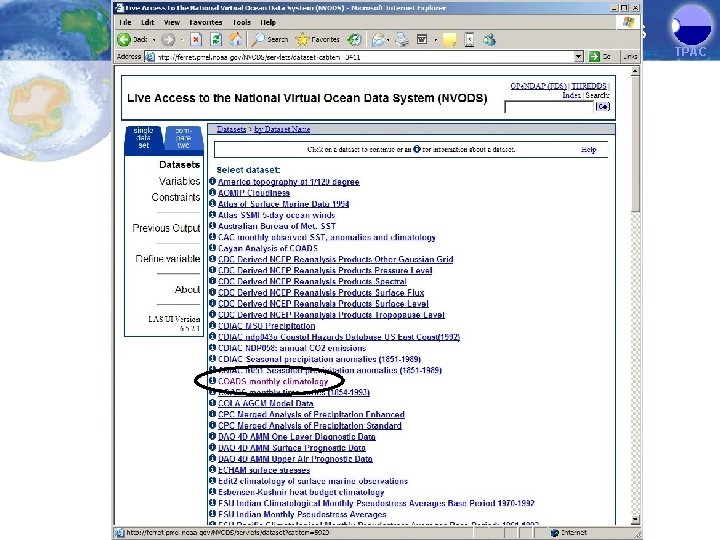
Task: Click inside the NVODS search input field
Action: coord(549,107)
